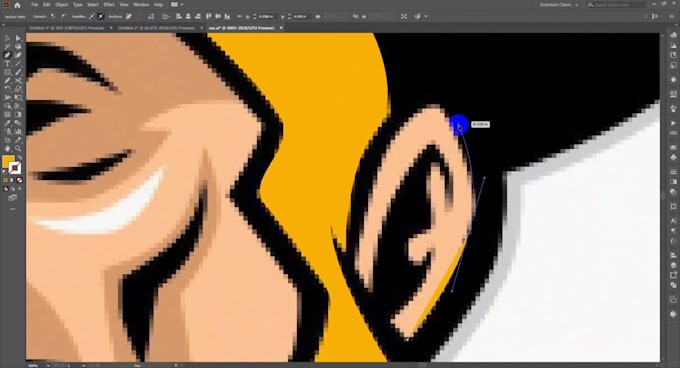
Task: Open the Window menu
Action: 141,4
